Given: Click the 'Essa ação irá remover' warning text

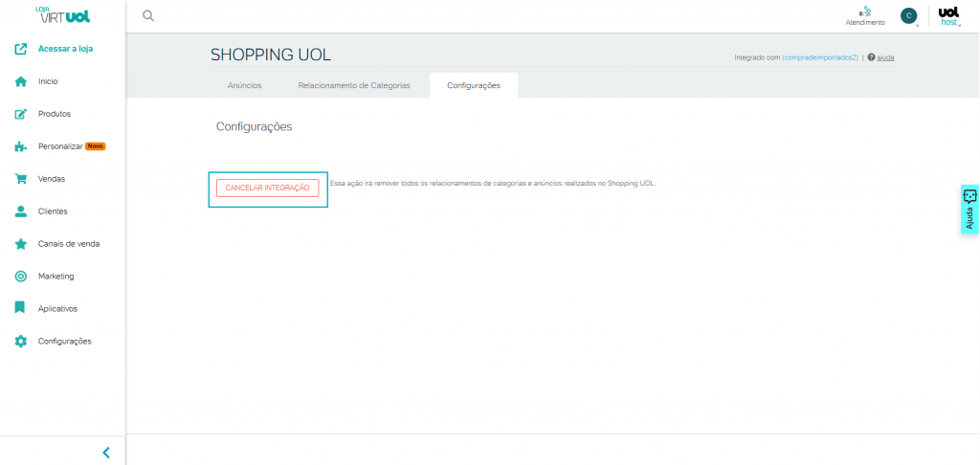Looking at the screenshot, I should [493, 184].
